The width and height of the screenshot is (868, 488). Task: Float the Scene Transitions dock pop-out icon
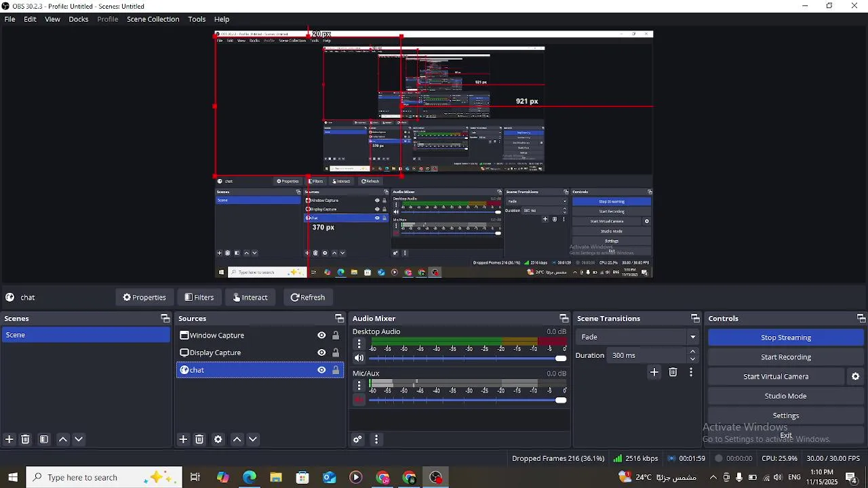(x=695, y=319)
